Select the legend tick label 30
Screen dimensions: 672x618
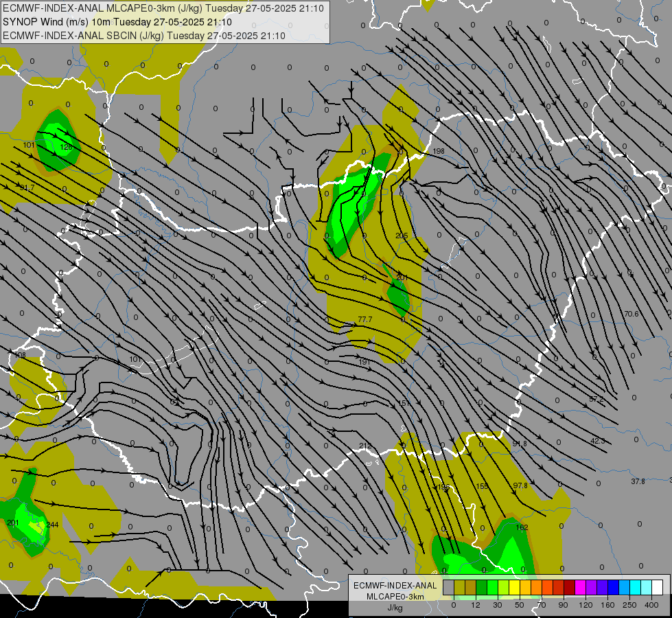tap(498, 605)
